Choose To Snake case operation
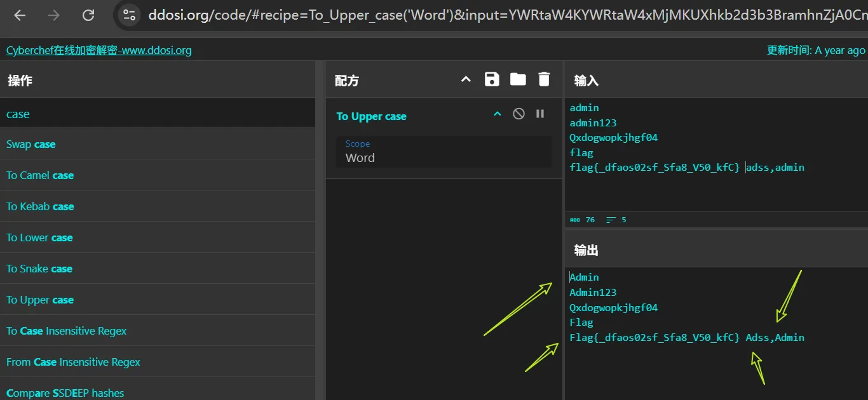This screenshot has height=400, width=868. click(39, 269)
